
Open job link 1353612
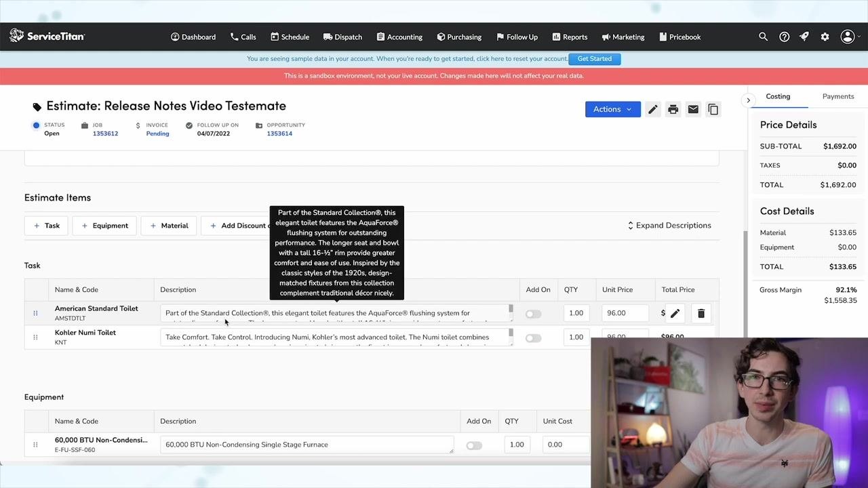click(x=105, y=134)
